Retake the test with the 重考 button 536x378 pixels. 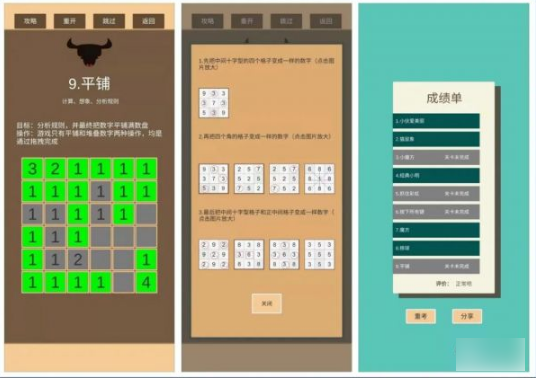421,316
